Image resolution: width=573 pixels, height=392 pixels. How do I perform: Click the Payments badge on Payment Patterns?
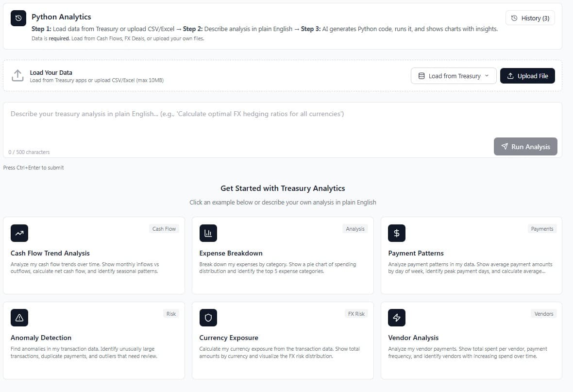coord(541,228)
